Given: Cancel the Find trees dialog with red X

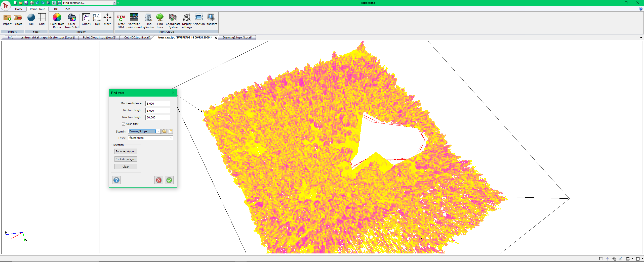Looking at the screenshot, I should click(x=159, y=180).
